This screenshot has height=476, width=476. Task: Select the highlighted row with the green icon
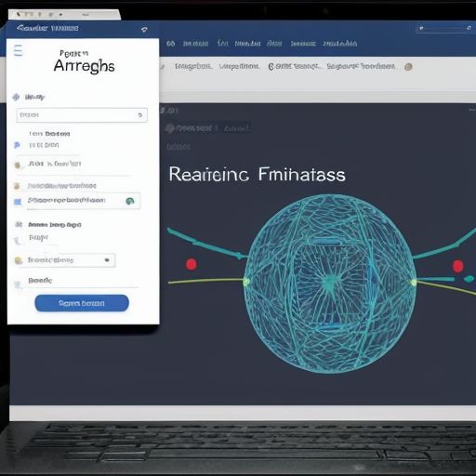(x=84, y=201)
